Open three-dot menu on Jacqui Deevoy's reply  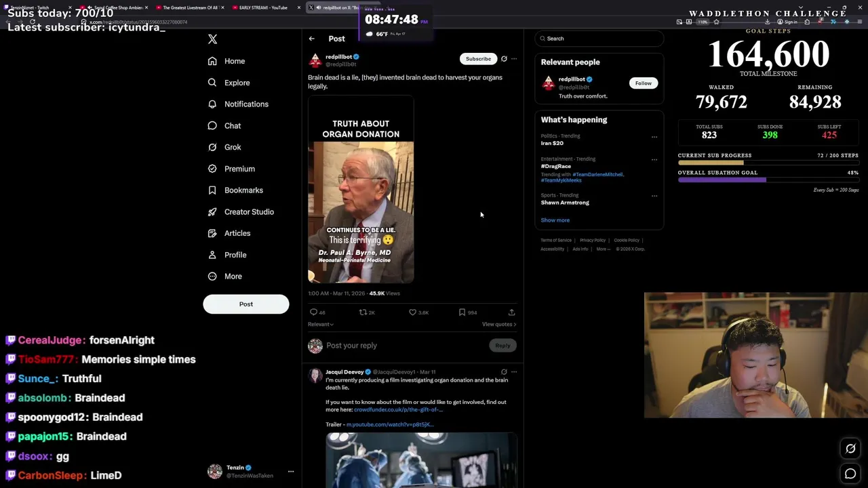tap(514, 372)
